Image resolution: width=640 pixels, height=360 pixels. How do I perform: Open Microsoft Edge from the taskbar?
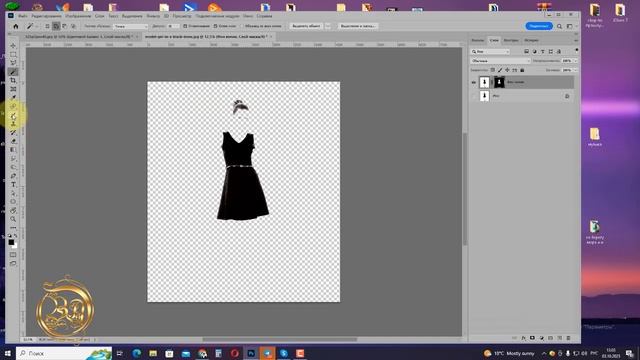coord(136,353)
